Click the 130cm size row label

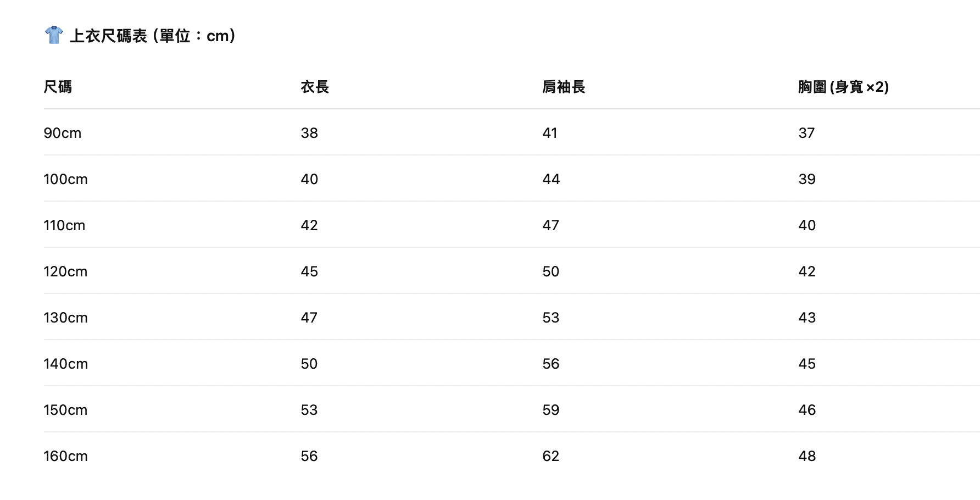(65, 318)
